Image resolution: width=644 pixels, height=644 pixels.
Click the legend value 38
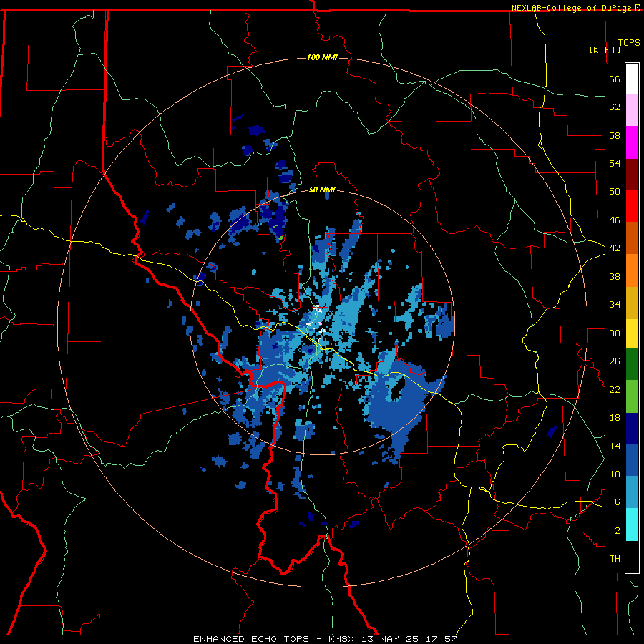click(615, 276)
